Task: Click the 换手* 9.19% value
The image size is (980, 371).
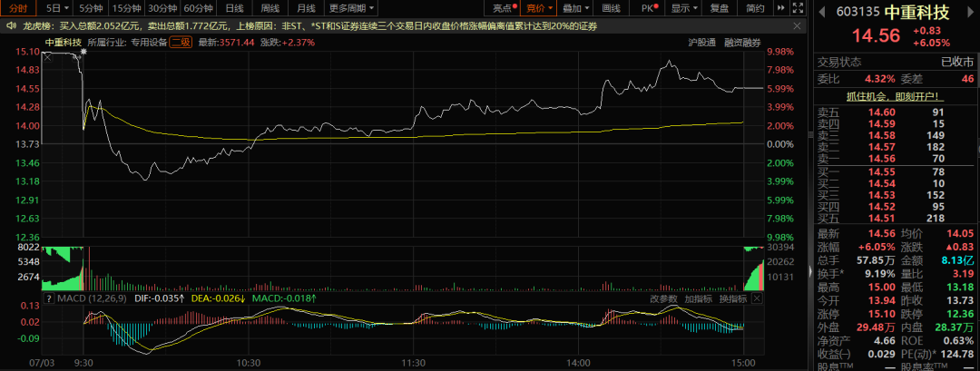Action: (x=878, y=272)
